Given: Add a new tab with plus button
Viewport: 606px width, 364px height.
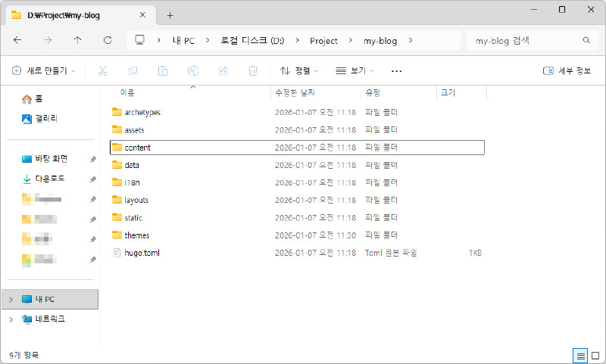Looking at the screenshot, I should [170, 15].
